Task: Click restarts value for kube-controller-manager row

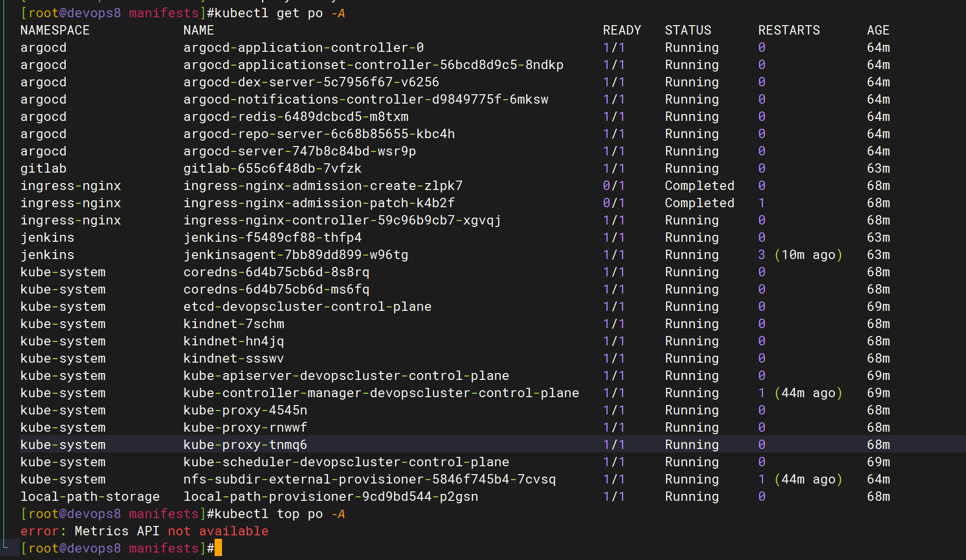Action: tap(800, 393)
